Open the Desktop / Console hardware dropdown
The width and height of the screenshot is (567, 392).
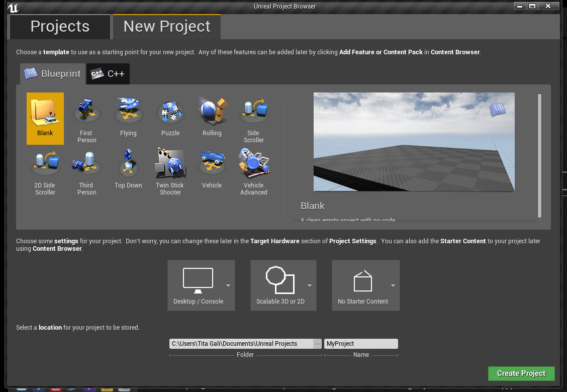point(201,285)
